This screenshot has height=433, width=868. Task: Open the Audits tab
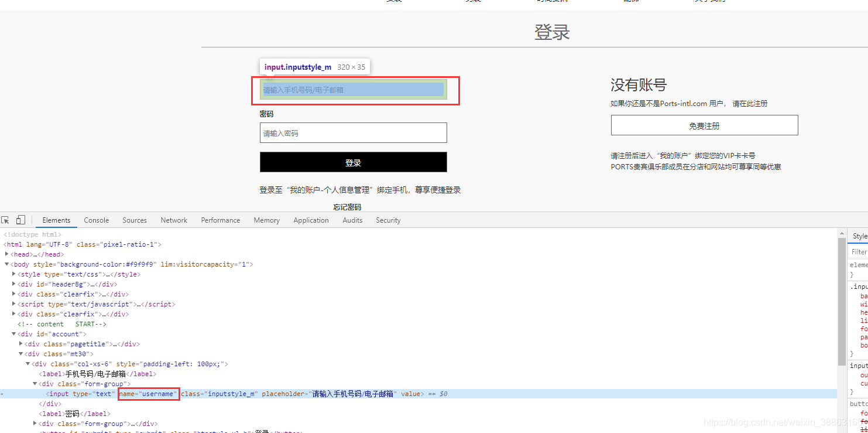tap(352, 220)
